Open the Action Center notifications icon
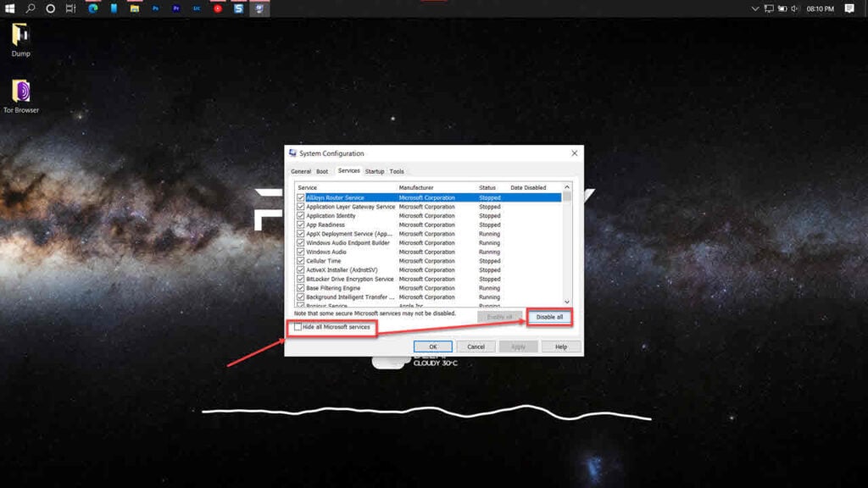This screenshot has height=488, width=868. (849, 8)
